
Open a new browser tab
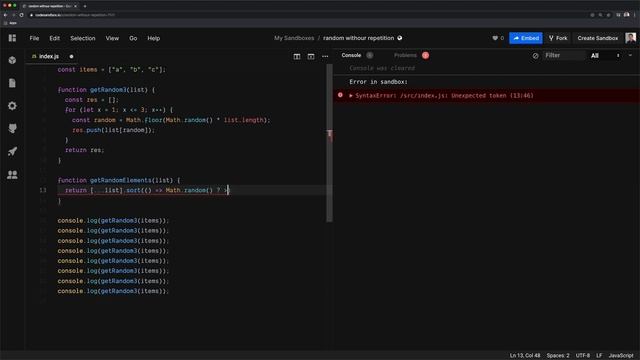[x=85, y=6]
